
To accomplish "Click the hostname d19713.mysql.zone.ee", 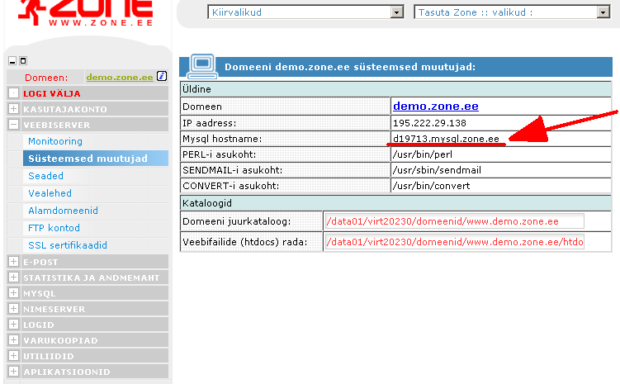I will 446,139.
